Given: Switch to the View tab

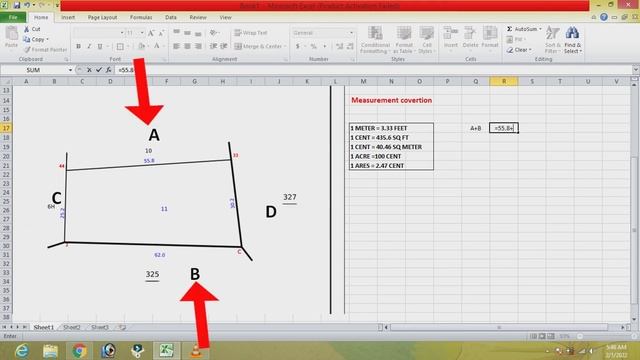Looking at the screenshot, I should tap(225, 18).
